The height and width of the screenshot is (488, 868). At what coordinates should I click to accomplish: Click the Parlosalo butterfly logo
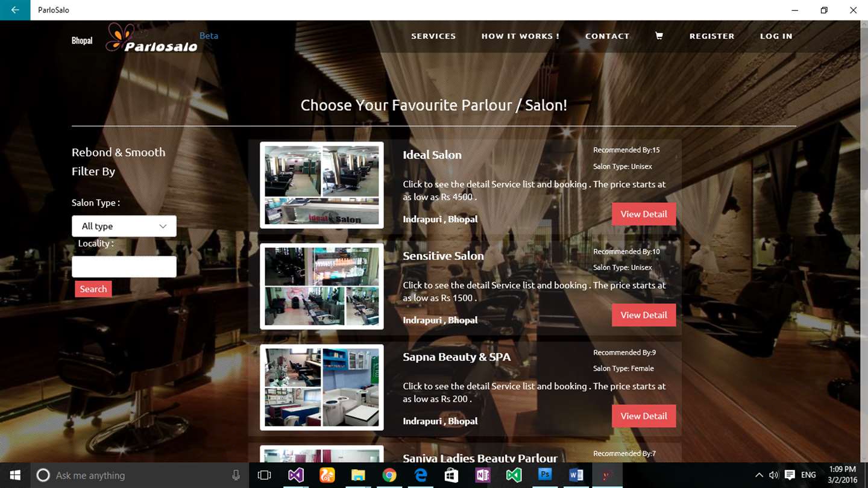pyautogui.click(x=152, y=38)
